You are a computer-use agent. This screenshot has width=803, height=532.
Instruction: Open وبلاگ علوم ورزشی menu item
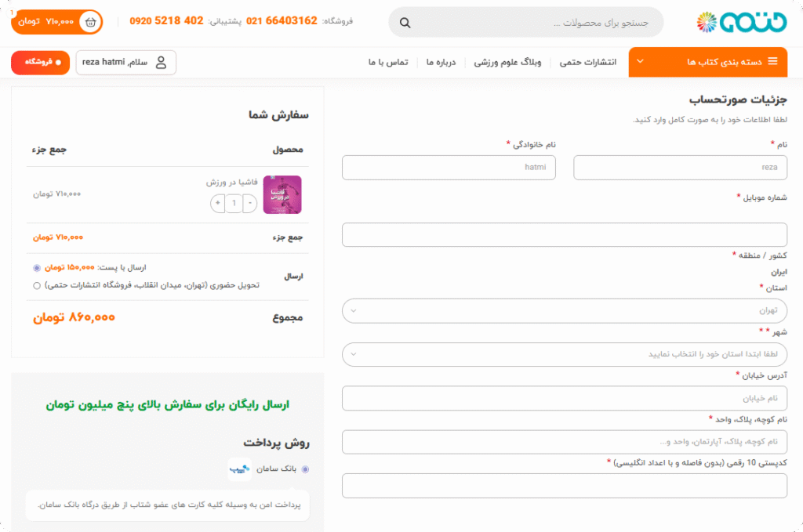(507, 62)
